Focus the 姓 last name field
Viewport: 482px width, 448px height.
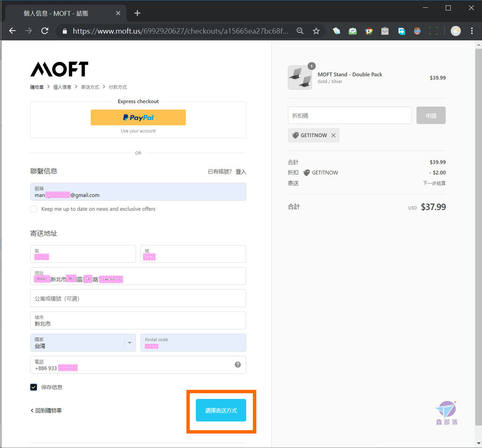click(x=193, y=254)
